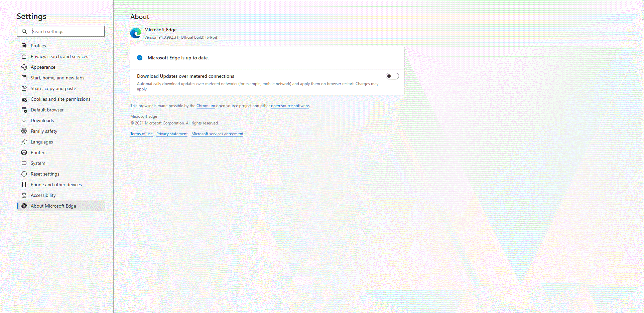Select Cookies and site permissions

[61, 99]
